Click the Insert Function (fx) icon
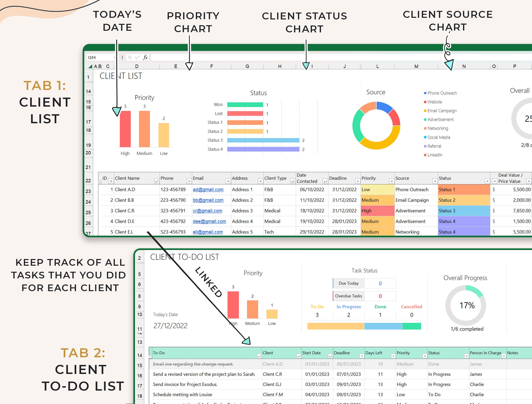 [145, 58]
